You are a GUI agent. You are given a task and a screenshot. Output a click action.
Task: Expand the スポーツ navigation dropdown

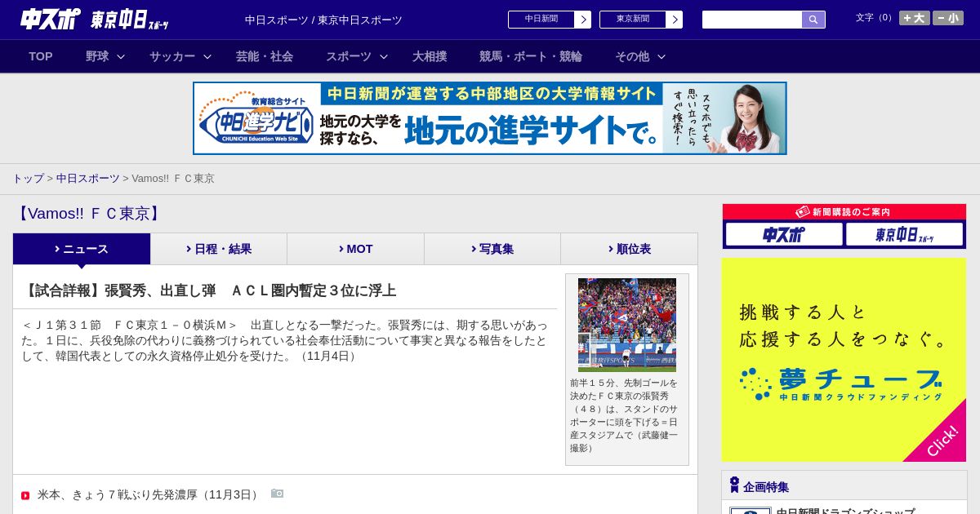click(356, 56)
